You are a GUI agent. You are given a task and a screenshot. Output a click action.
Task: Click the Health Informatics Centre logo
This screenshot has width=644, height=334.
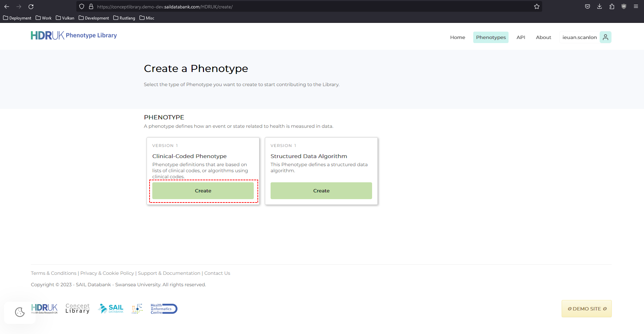[164, 309]
